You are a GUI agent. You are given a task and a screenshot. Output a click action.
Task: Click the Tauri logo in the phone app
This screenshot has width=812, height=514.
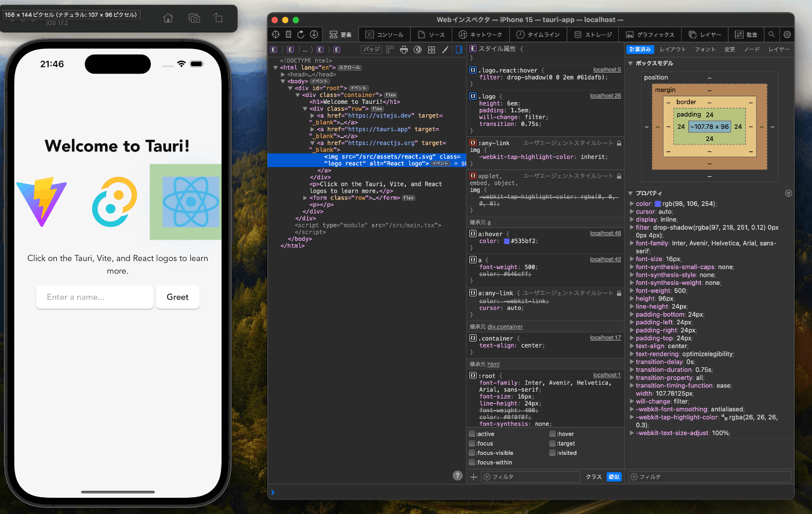click(115, 202)
